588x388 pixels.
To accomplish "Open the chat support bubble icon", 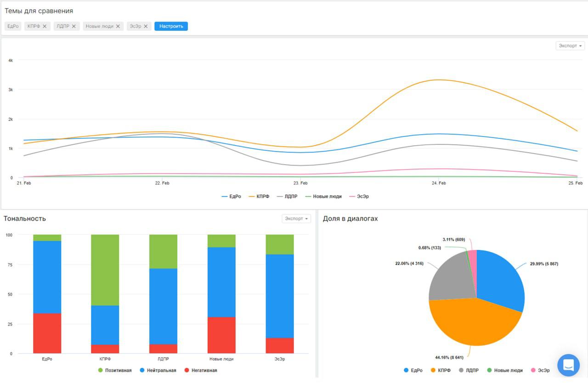I will click(x=568, y=365).
